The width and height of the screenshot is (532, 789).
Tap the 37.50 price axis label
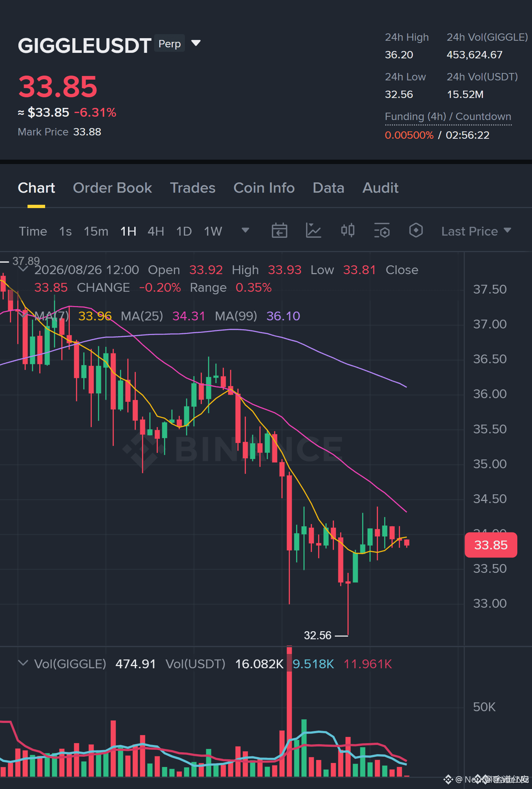pos(490,289)
